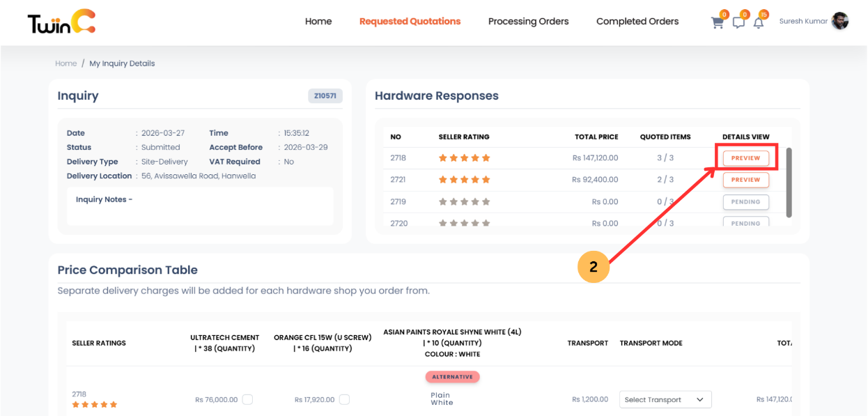Screen dimensions: 868x416
Task: Open the Home breadcrumb link
Action: (x=65, y=63)
